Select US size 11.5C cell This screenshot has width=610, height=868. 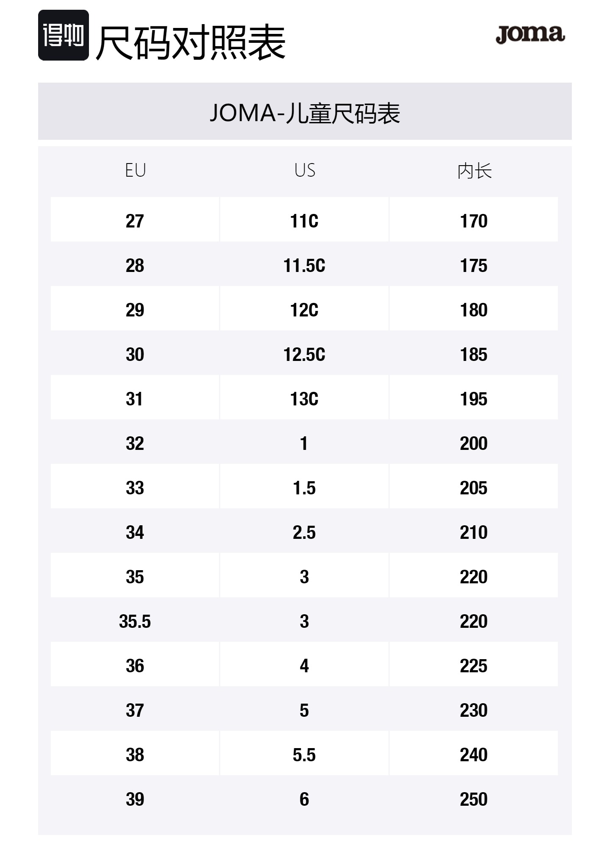point(304,266)
